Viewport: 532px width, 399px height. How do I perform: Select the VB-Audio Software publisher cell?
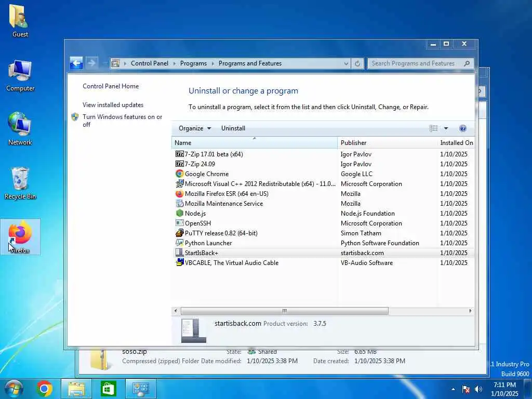(x=367, y=262)
